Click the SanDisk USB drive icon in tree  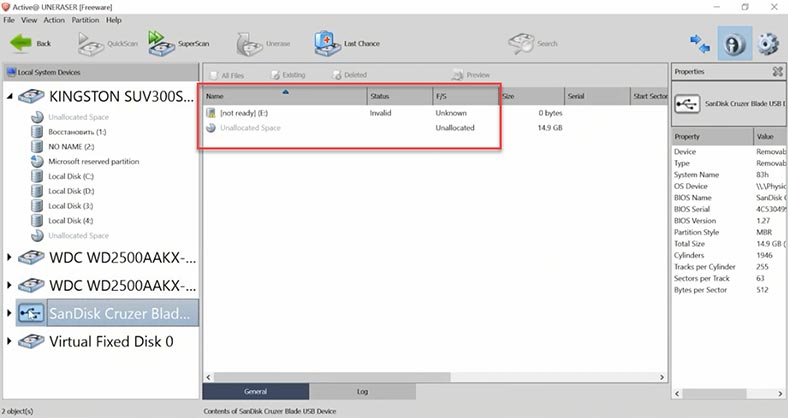[31, 313]
